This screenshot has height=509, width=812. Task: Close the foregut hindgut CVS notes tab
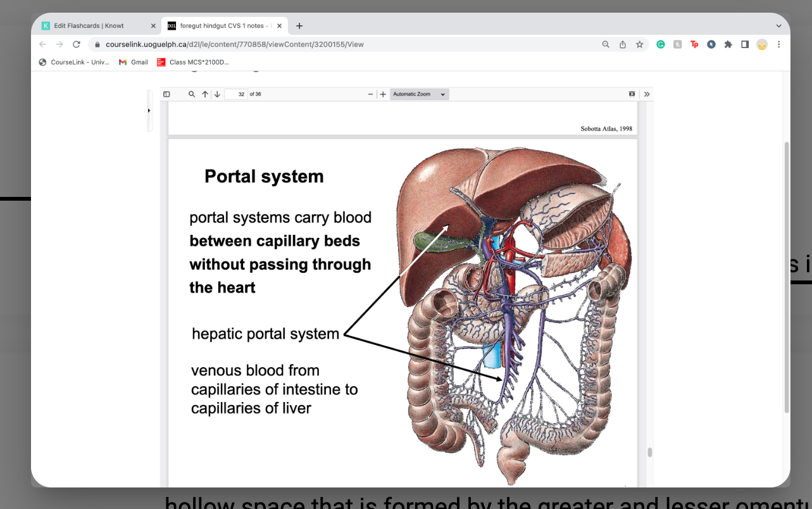point(280,26)
